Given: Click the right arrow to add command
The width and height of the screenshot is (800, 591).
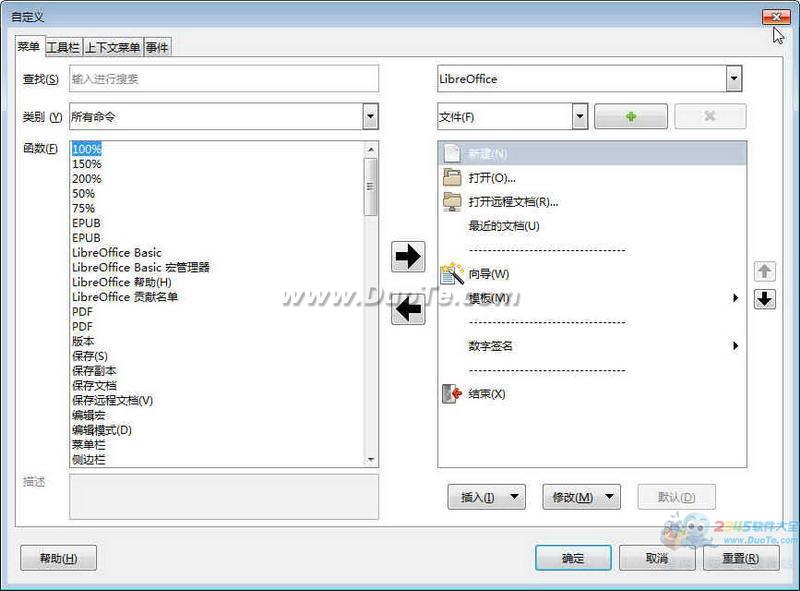Looking at the screenshot, I should point(408,257).
